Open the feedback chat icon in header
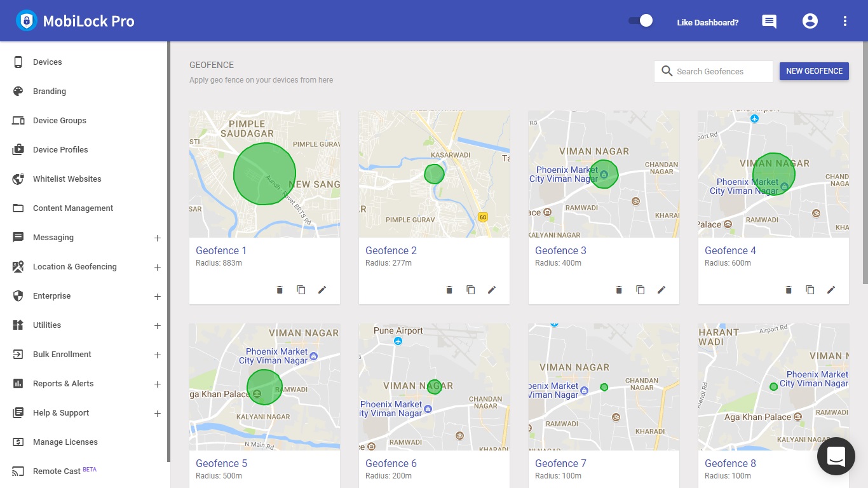The height and width of the screenshot is (488, 868). pyautogui.click(x=769, y=22)
